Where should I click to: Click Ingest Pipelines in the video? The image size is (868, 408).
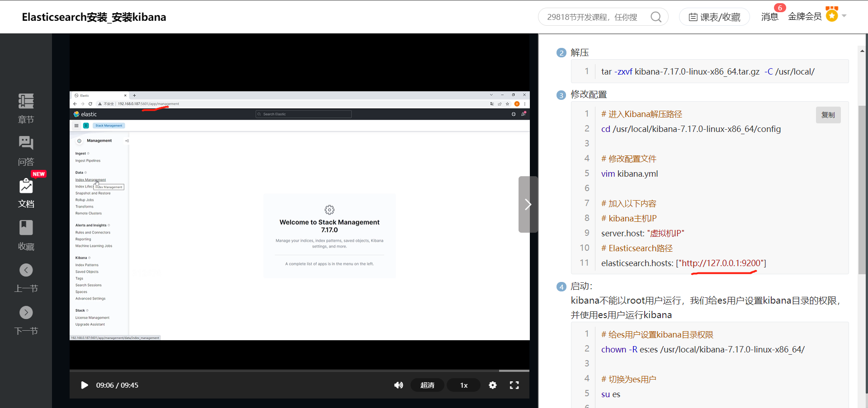[88, 160]
